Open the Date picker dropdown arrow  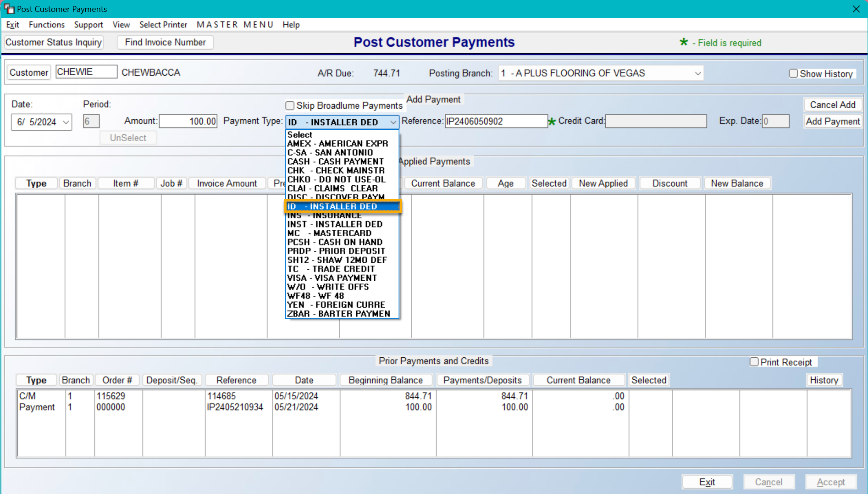click(66, 122)
